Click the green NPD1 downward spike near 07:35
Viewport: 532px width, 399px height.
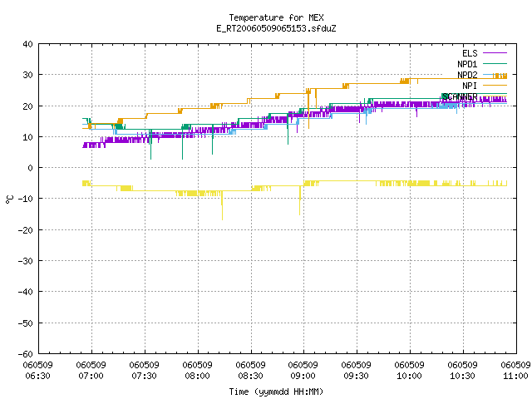tap(151, 144)
